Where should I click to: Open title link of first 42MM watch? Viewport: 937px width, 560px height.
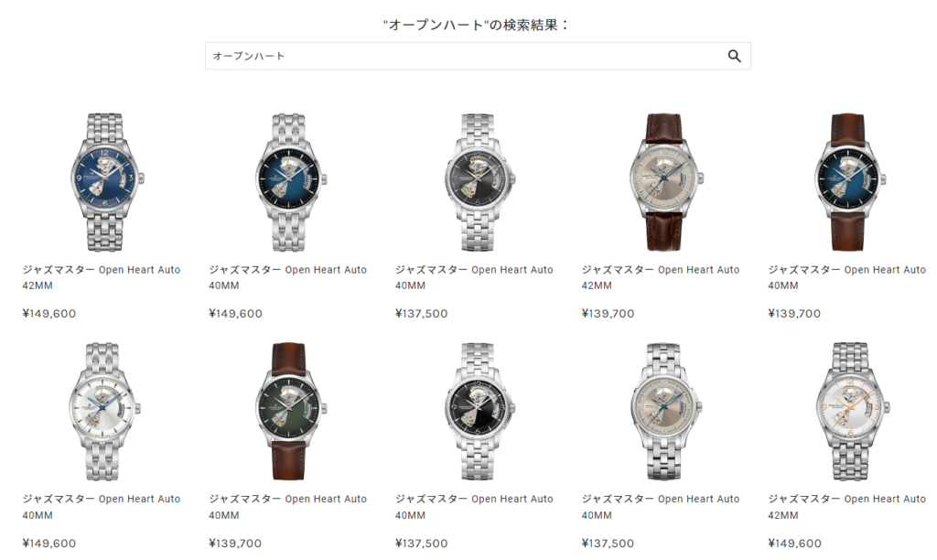point(102,277)
